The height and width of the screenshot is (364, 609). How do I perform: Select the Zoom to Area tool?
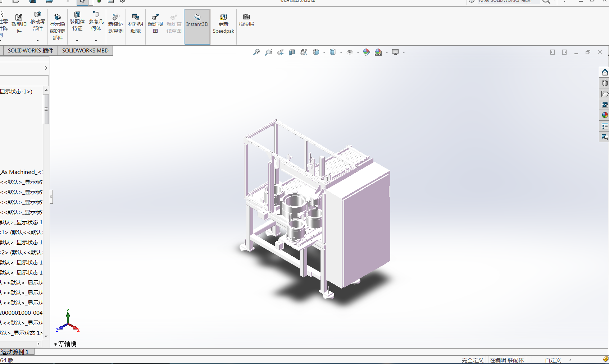(268, 52)
